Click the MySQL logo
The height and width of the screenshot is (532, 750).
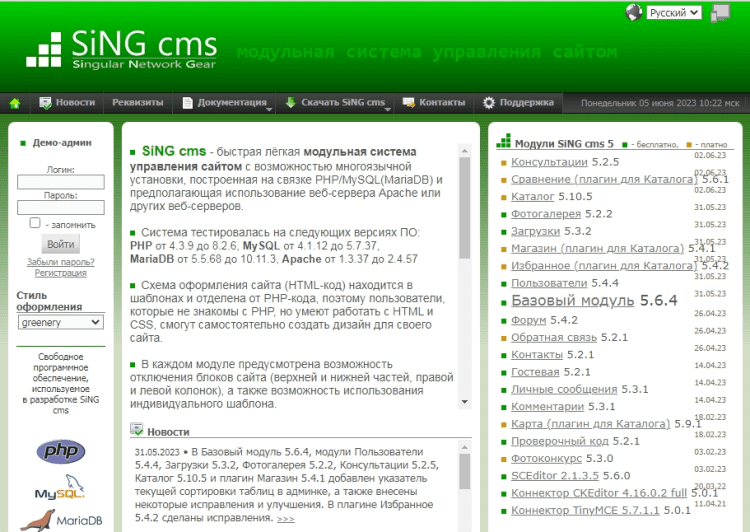tap(60, 487)
